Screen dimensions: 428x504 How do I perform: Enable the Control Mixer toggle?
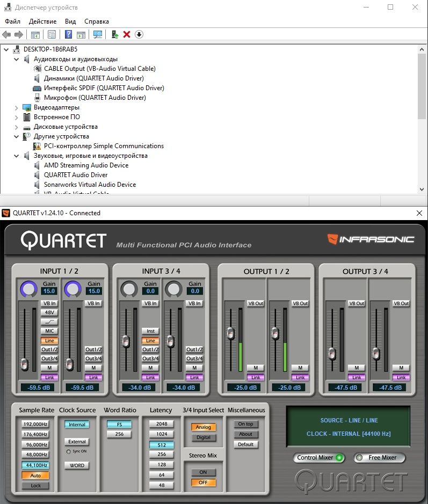tap(318, 458)
